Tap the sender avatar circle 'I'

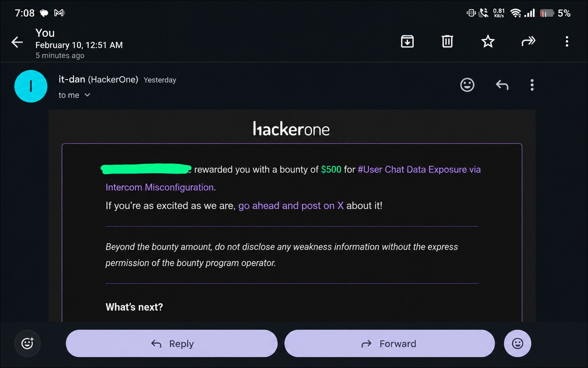pyautogui.click(x=31, y=86)
